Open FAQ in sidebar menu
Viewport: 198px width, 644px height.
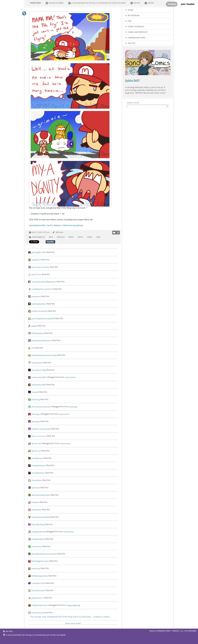pyautogui.click(x=129, y=21)
